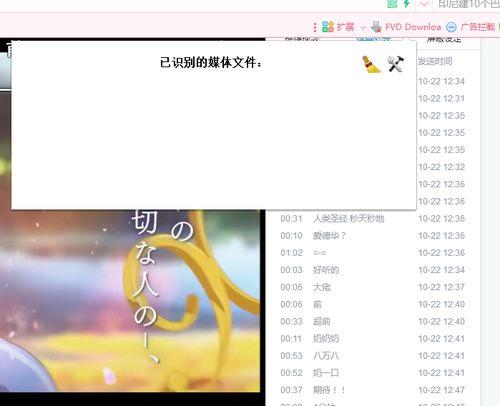This screenshot has height=406, width=500.
Task: Select the 奶一口 comment at 00:52
Action: point(373,373)
